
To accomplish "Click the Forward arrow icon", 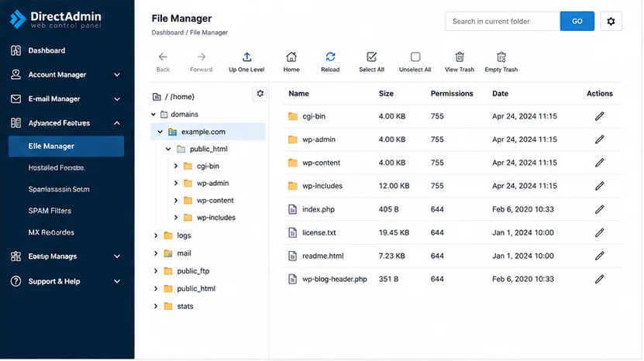I will pyautogui.click(x=201, y=57).
